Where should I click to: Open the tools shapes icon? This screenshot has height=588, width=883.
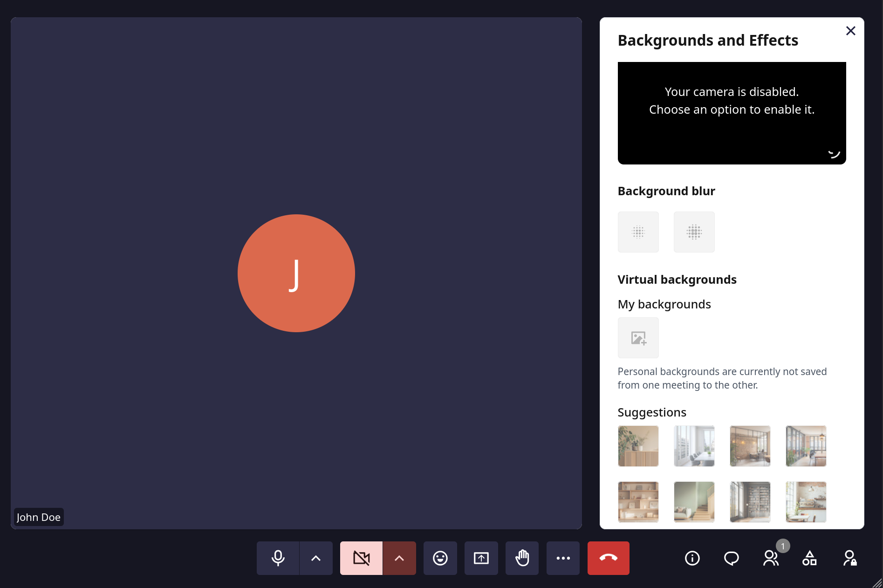810,558
